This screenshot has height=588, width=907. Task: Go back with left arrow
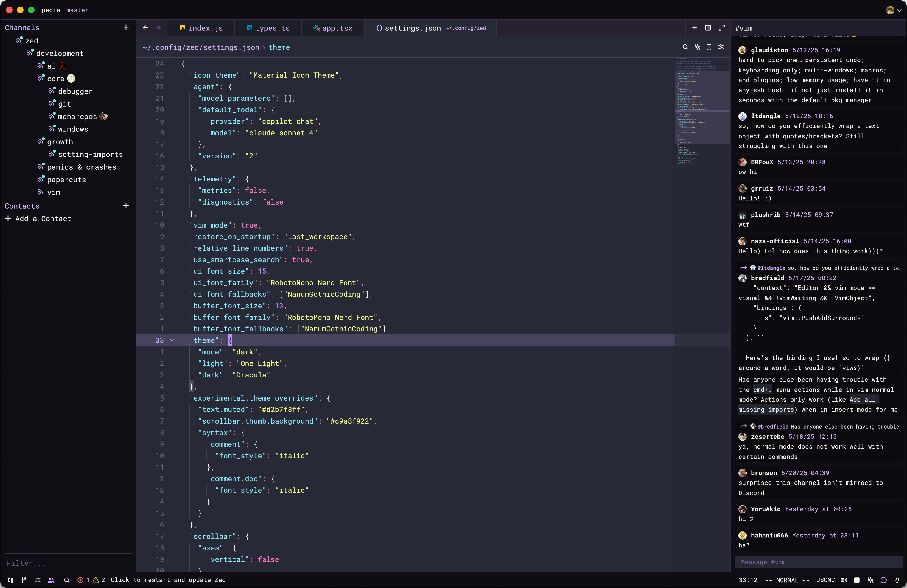tap(145, 28)
